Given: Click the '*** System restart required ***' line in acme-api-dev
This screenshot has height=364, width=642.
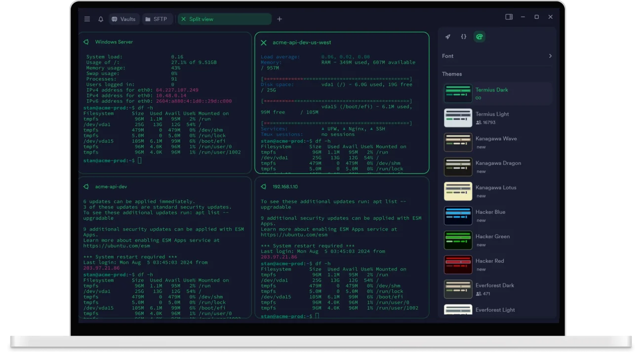Looking at the screenshot, I should tap(130, 257).
